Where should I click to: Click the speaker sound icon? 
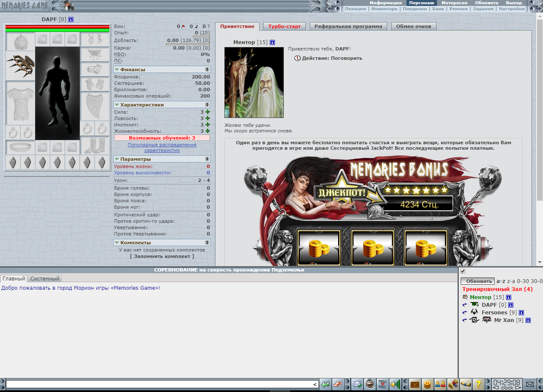click(395, 384)
